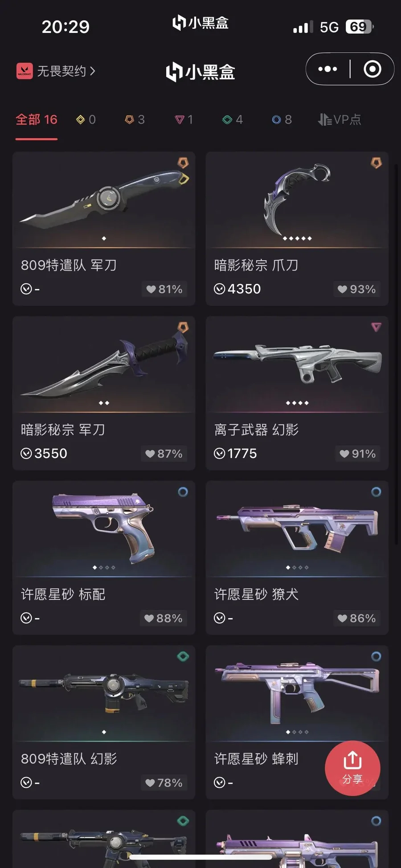Open the 暗影秘宗 爪刀 skin card
This screenshot has height=868, width=401.
[x=297, y=229]
